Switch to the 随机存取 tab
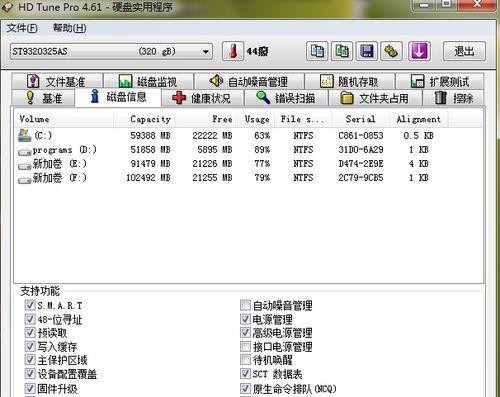The width and height of the screenshot is (500, 397). [x=350, y=81]
